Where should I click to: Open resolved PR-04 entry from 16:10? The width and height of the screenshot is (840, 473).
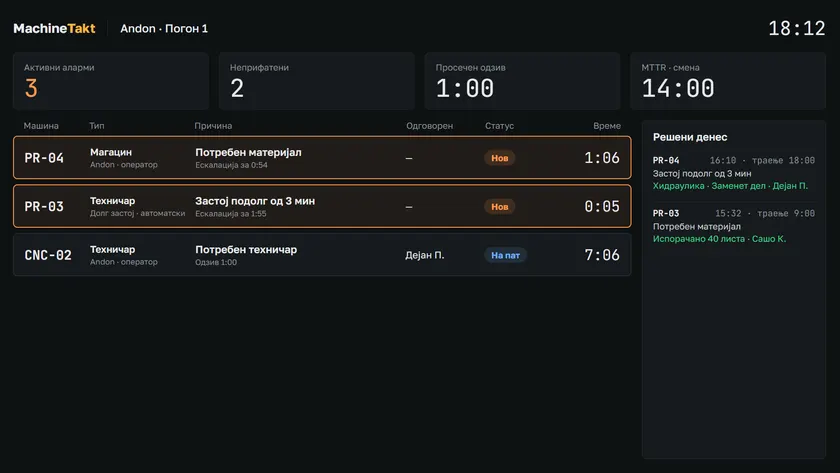click(733, 173)
